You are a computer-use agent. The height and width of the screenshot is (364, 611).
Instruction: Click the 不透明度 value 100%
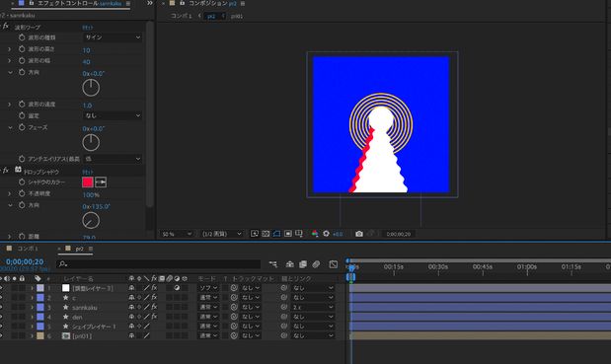91,194
